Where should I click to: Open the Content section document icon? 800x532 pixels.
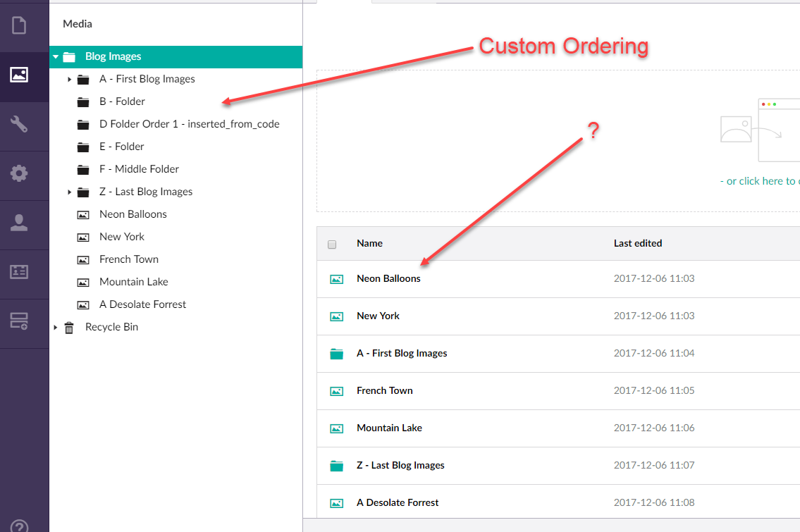click(19, 25)
